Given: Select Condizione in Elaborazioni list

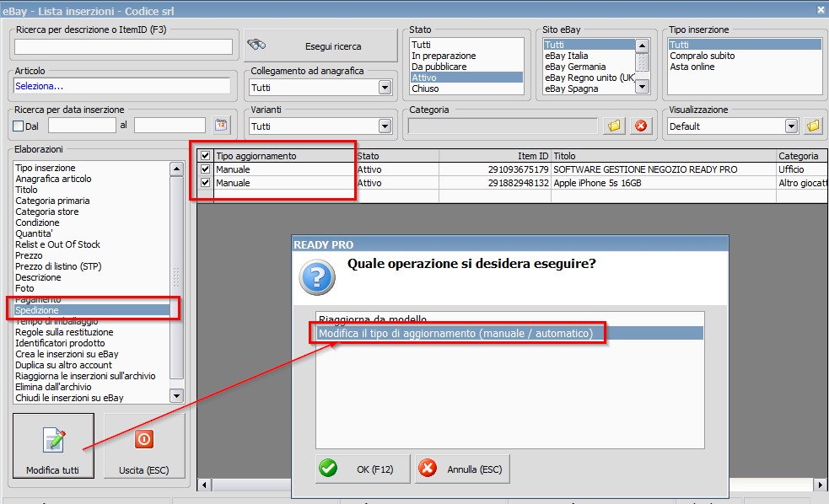Looking at the screenshot, I should [92, 223].
